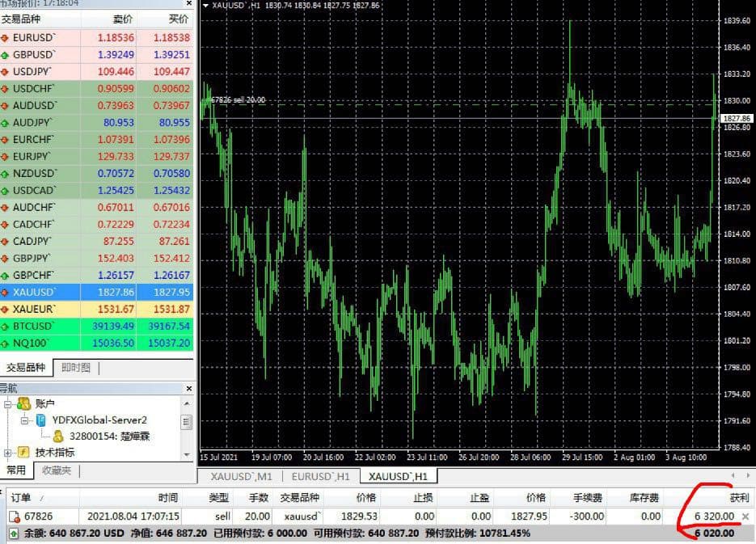Image resolution: width=756 pixels, height=544 pixels.
Task: Collapse the YDFXGlobal-Server2 tree node
Action: pos(24,420)
